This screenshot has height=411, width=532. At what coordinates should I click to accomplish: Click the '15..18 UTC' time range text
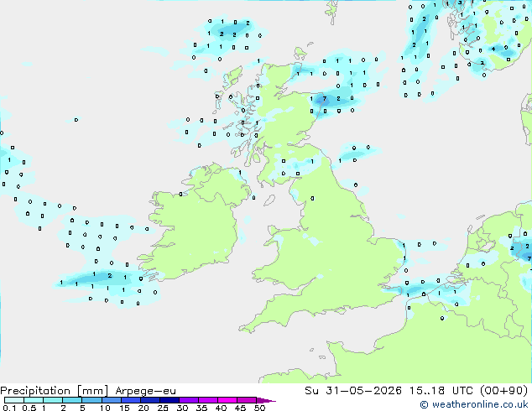[441, 390]
